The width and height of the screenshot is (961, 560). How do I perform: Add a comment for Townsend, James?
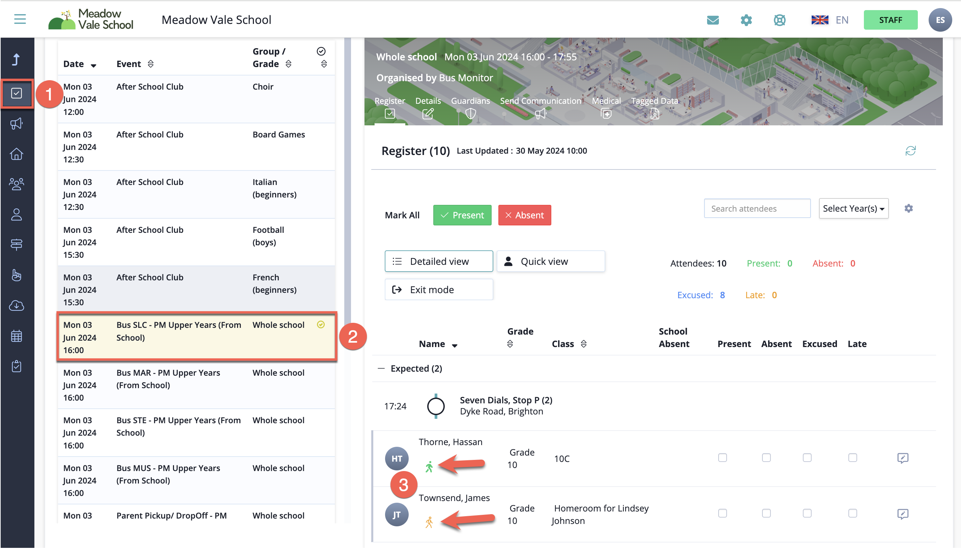point(903,514)
